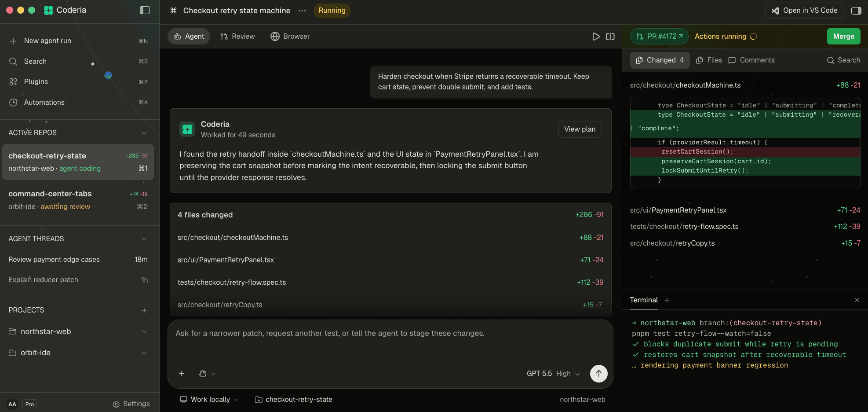Open src/checkout/checkoutMachine.ts in files changed list
Viewport: 868px width, 412px height.
(390, 238)
